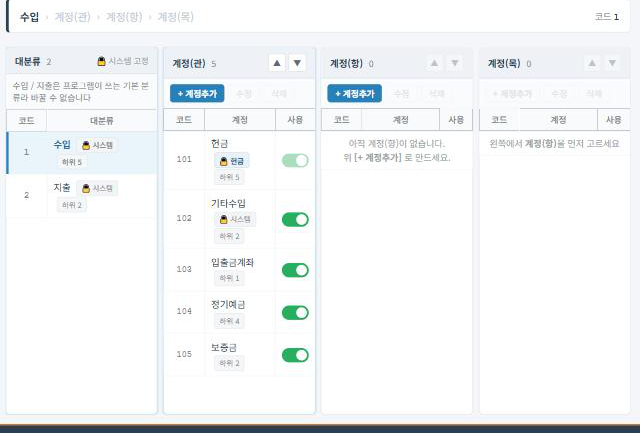Click 삭제 in the 계정(관) panel
The image size is (640, 433).
(x=279, y=93)
